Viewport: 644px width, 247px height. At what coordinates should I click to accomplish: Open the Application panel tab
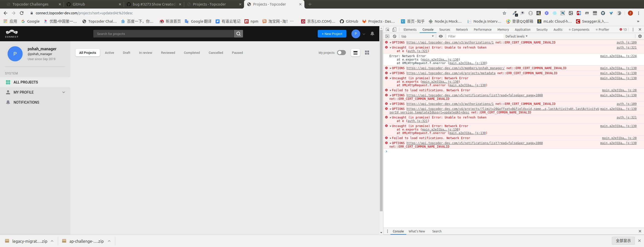click(522, 29)
